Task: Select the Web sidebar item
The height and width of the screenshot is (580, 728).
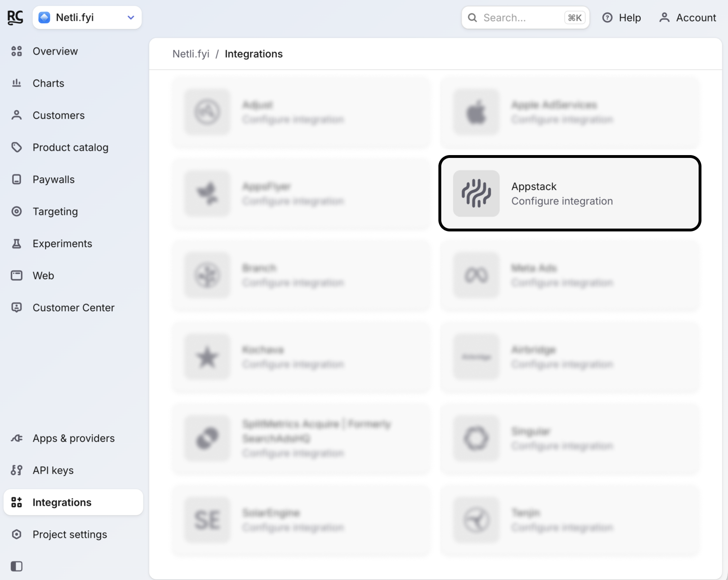Action: click(x=73, y=276)
